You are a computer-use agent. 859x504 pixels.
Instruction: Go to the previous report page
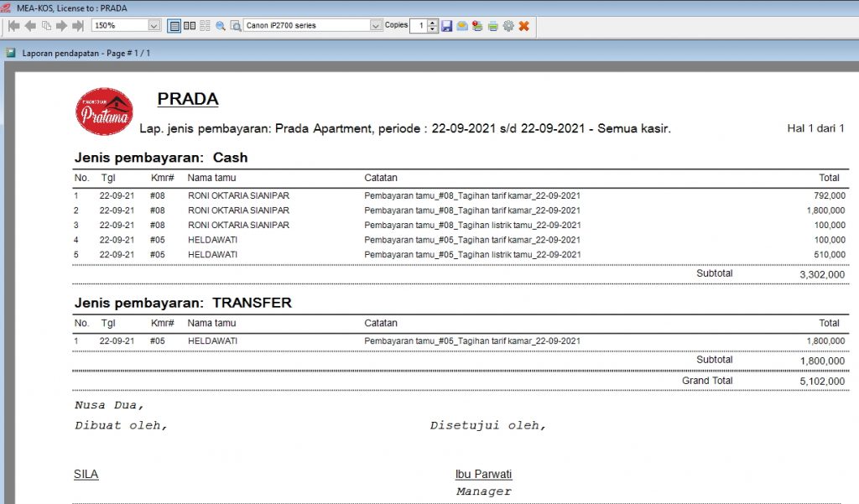pyautogui.click(x=31, y=26)
